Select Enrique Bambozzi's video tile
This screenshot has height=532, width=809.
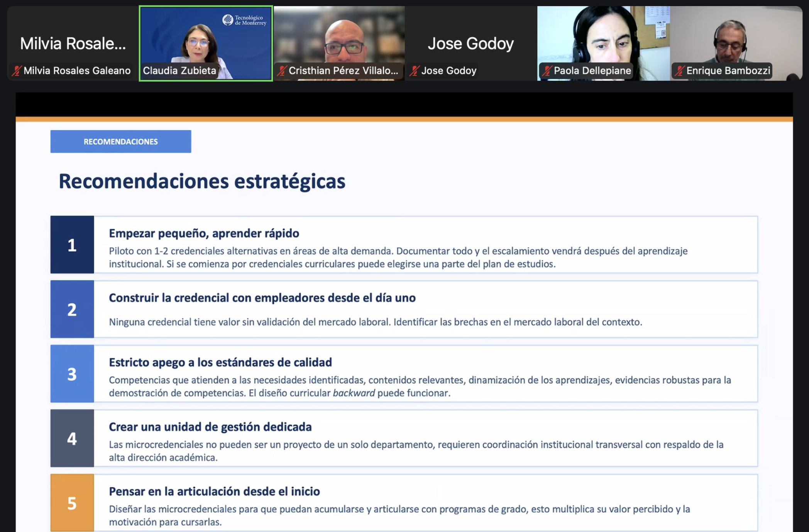(736, 43)
